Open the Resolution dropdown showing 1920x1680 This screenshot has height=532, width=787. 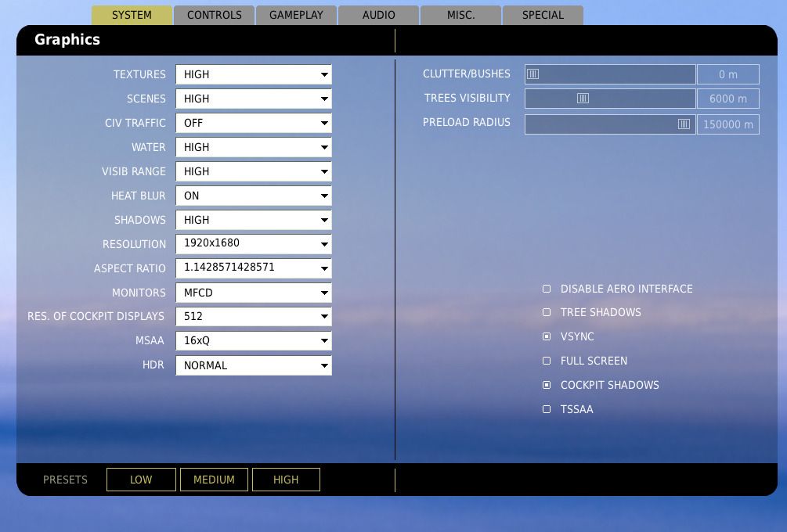[253, 244]
